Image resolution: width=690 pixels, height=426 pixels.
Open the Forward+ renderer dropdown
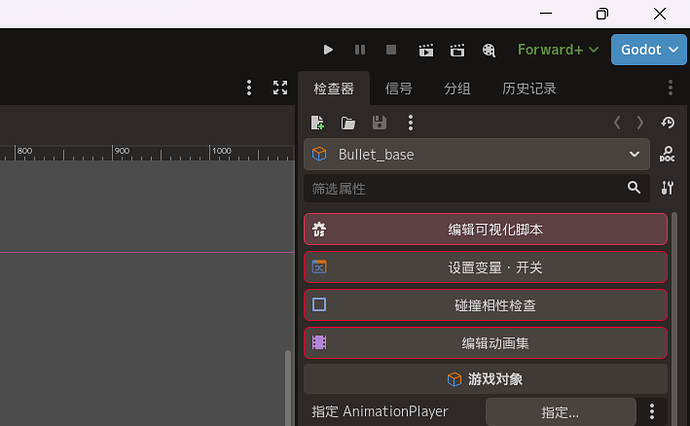click(x=558, y=50)
